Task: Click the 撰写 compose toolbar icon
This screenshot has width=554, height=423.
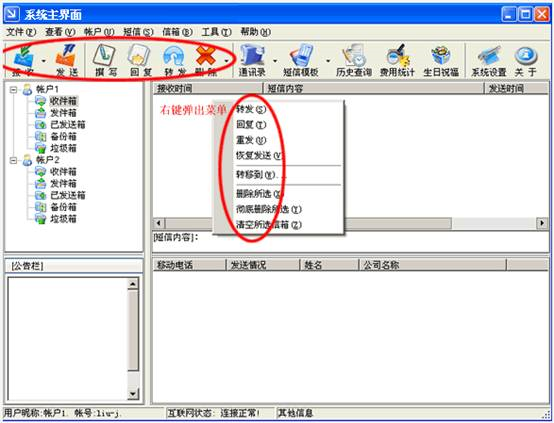Action: pos(105,60)
